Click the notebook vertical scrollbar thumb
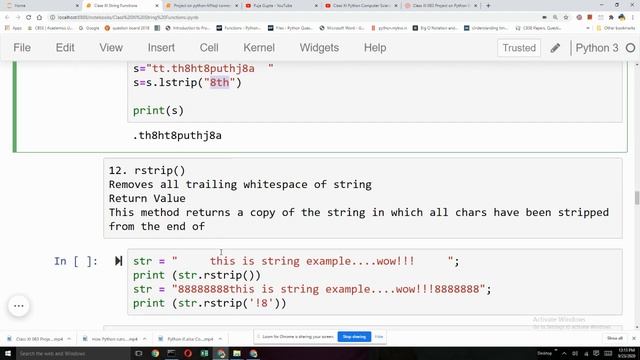This screenshot has height=360, width=640. click(637, 198)
